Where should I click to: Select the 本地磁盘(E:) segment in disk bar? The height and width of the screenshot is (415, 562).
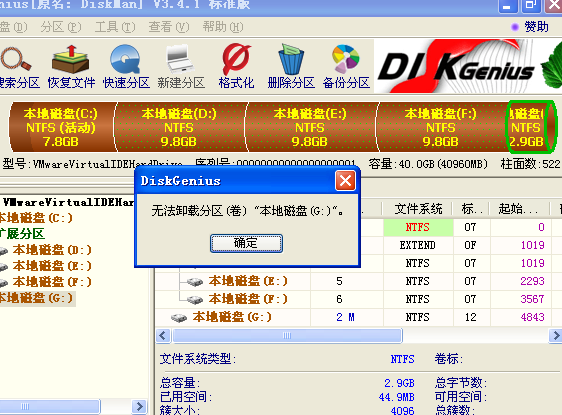[310, 127]
